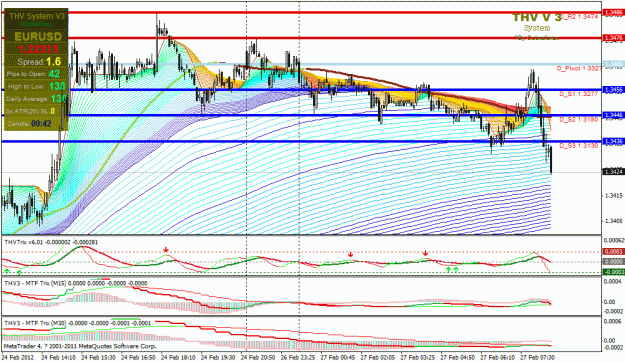This screenshot has width=625, height=362.
Task: Click the THV V 3 System watermark title
Action: pyautogui.click(x=537, y=18)
